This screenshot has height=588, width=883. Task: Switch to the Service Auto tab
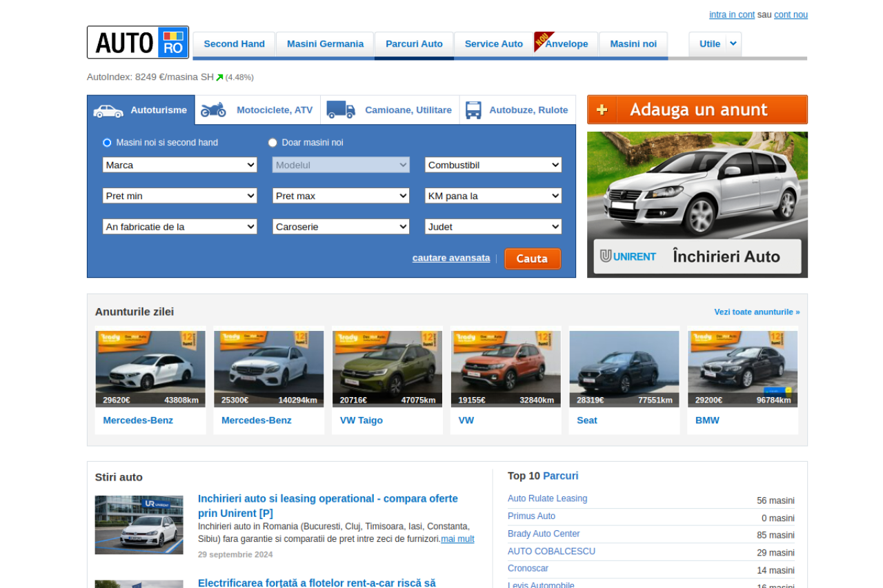(x=493, y=44)
